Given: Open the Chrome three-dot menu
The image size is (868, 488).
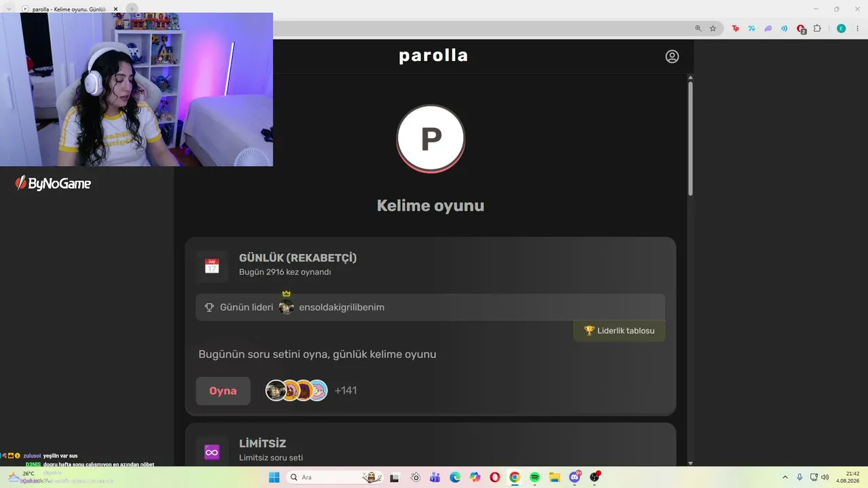Looking at the screenshot, I should pyautogui.click(x=857, y=28).
